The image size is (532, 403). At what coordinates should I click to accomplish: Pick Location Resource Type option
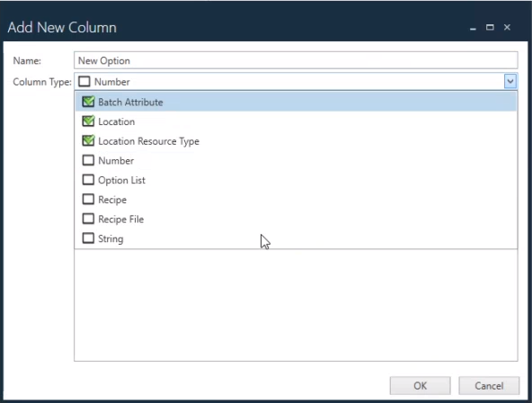click(296, 141)
